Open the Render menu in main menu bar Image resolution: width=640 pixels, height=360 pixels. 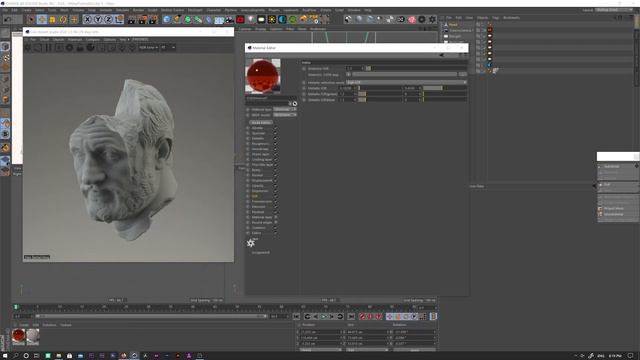point(138,10)
